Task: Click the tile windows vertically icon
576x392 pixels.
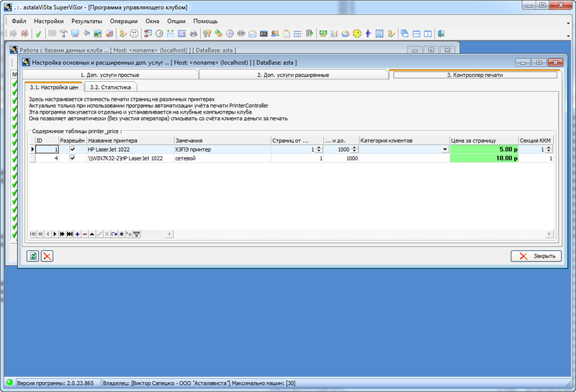Action: pyautogui.click(x=428, y=34)
